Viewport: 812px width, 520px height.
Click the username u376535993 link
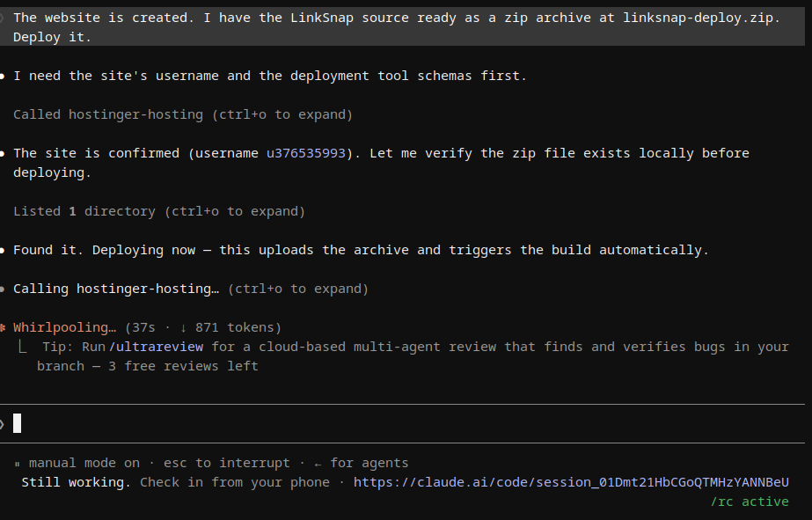(305, 153)
